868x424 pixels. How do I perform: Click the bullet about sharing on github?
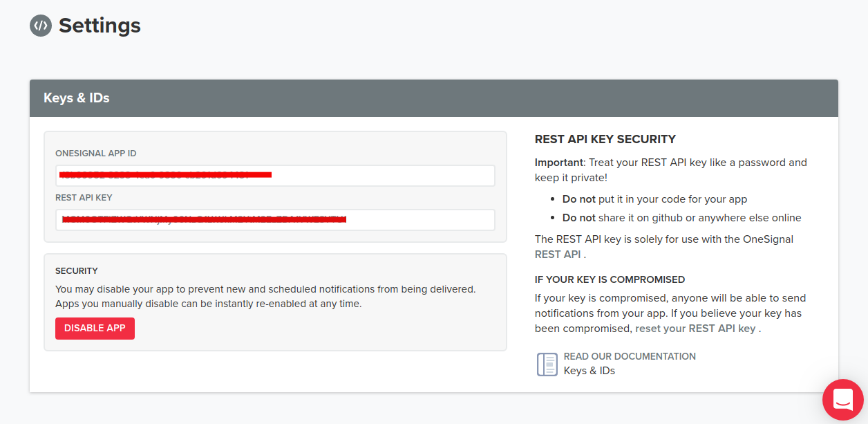[682, 217]
